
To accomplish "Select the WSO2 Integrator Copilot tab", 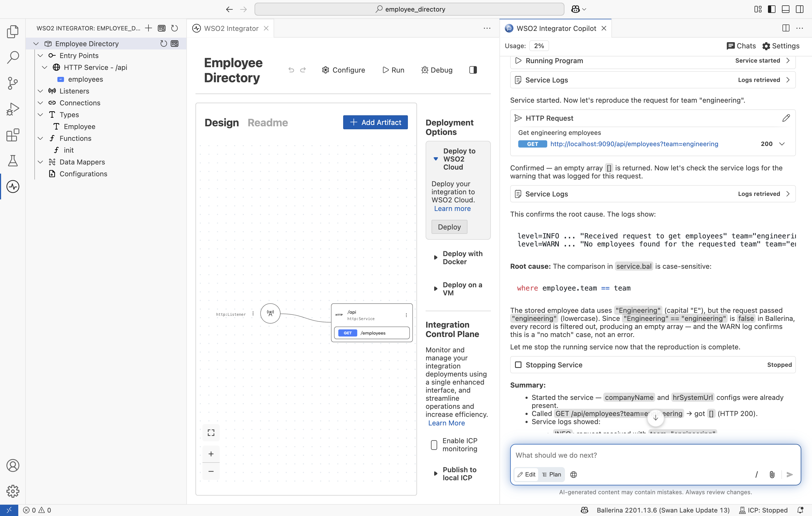I will (556, 28).
